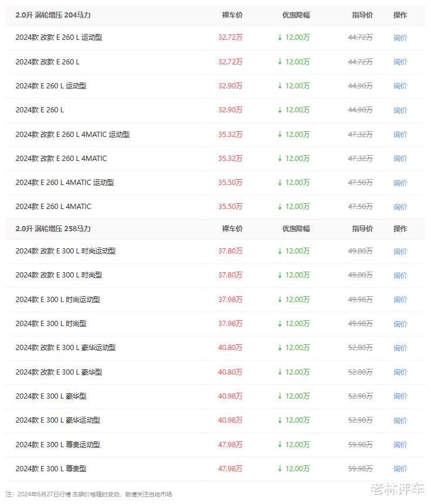Click 59.98万 guide price of E 300 L 尊贵运动型
This screenshot has width=431, height=504.
point(361,444)
